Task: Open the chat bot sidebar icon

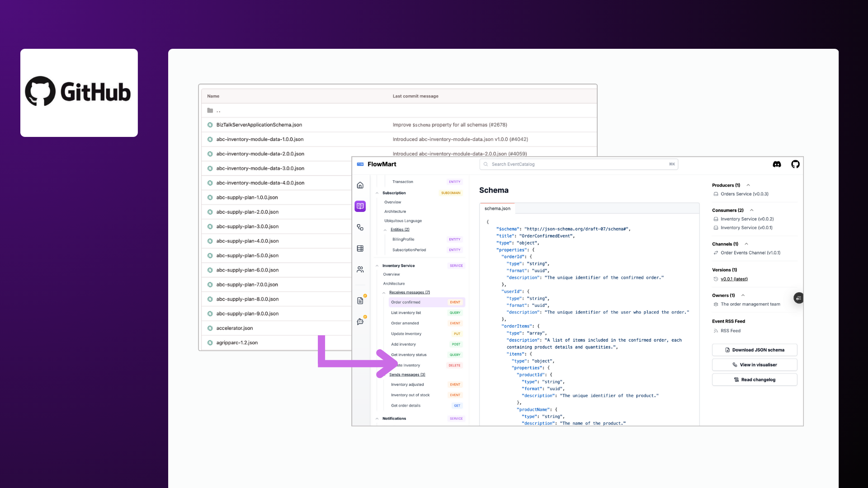Action: [360, 322]
